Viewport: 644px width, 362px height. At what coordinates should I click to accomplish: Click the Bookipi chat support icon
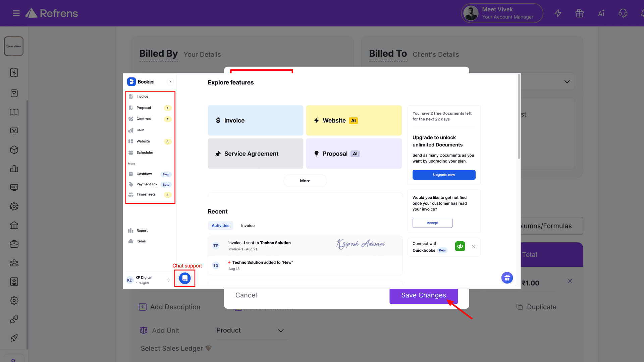(x=185, y=278)
